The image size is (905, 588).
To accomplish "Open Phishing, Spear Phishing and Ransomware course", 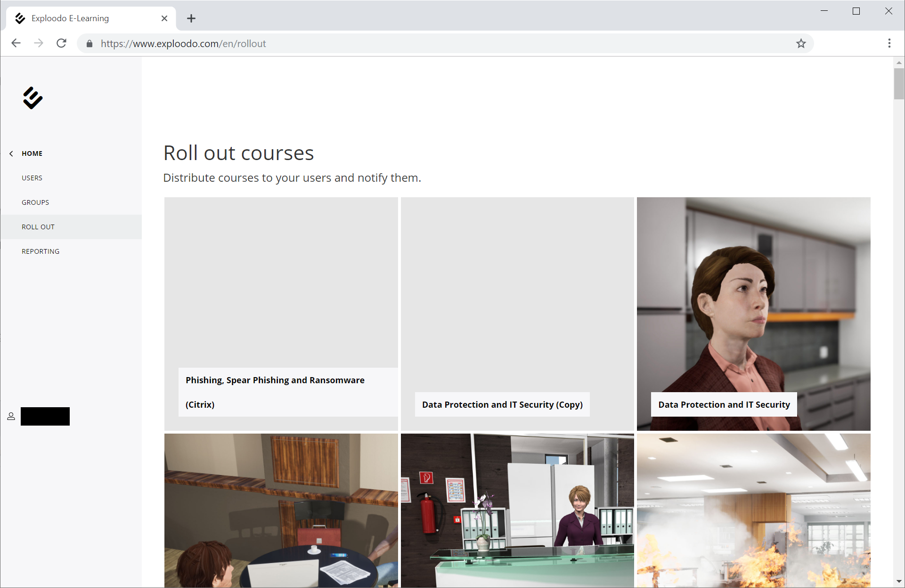I will (x=281, y=314).
